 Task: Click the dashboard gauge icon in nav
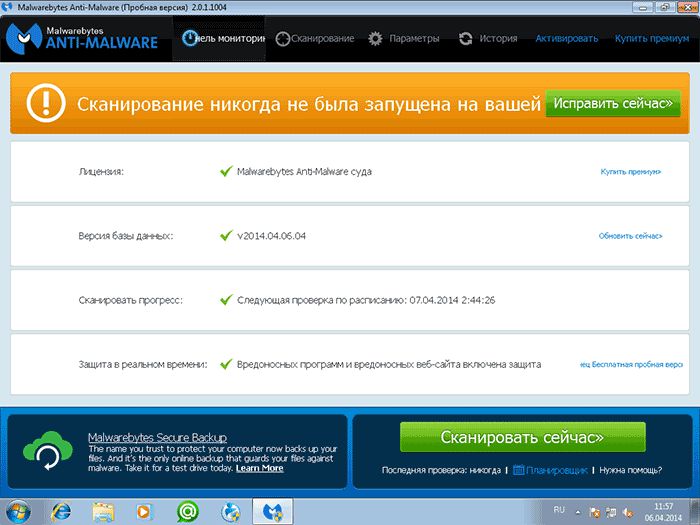[190, 38]
